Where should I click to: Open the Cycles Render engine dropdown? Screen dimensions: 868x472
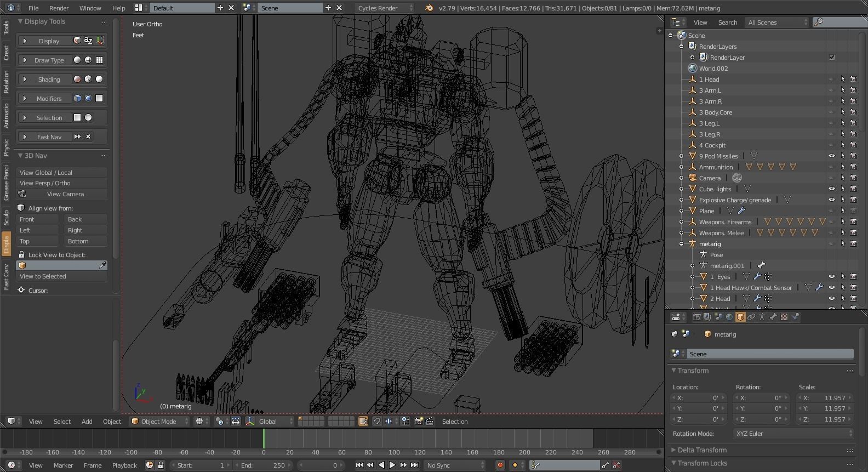click(385, 8)
